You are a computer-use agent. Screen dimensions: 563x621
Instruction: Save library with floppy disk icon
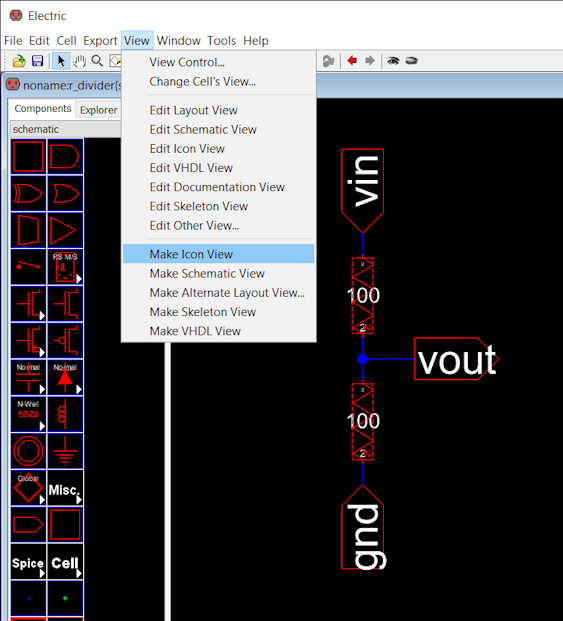click(38, 61)
